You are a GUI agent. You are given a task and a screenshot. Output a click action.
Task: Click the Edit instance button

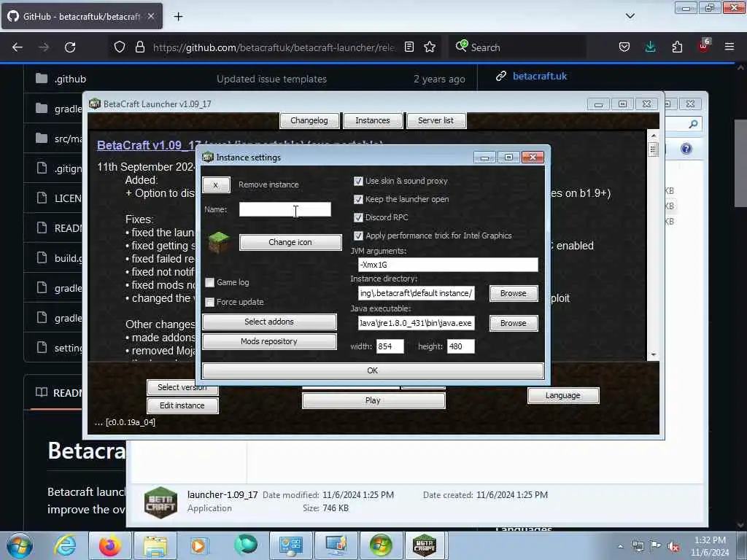point(182,405)
